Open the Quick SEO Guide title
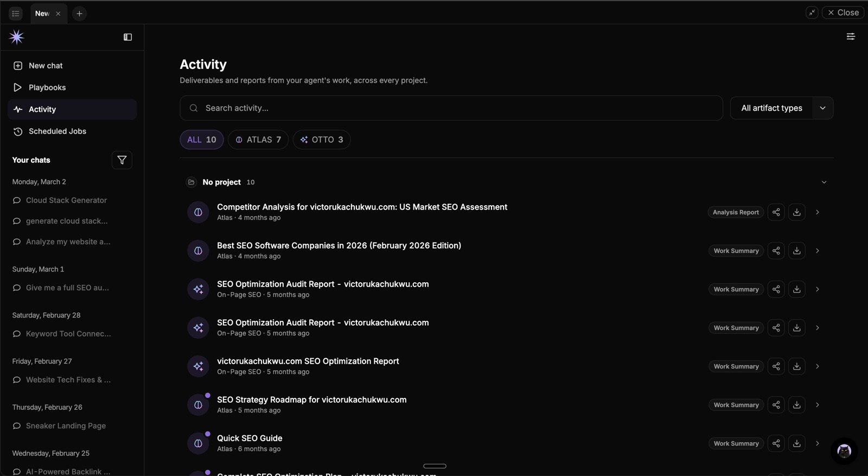This screenshot has height=476, width=868. click(x=250, y=438)
